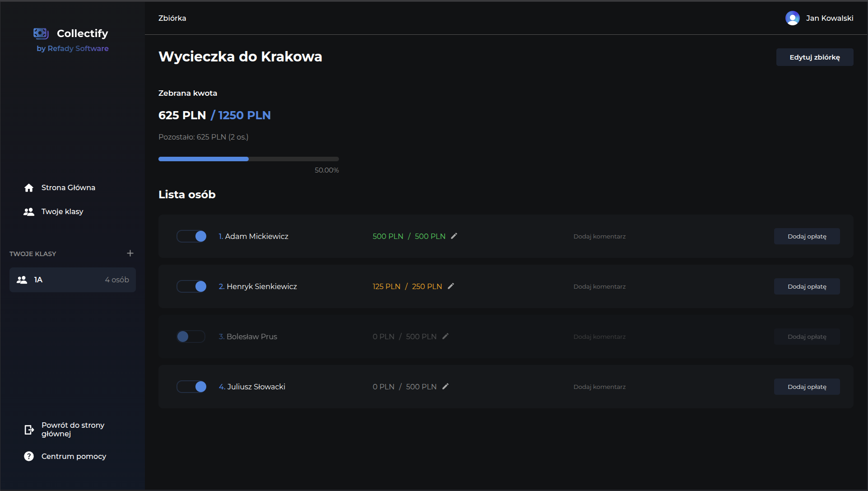Click pencil icon next to Adam Mickiewicz amount
Viewport: 868px width, 491px height.
454,236
